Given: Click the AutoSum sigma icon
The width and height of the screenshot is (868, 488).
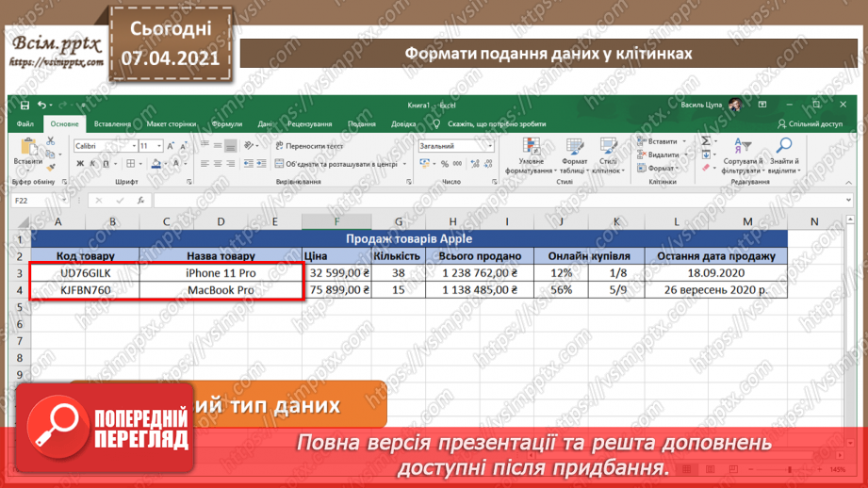Looking at the screenshot, I should point(706,141).
